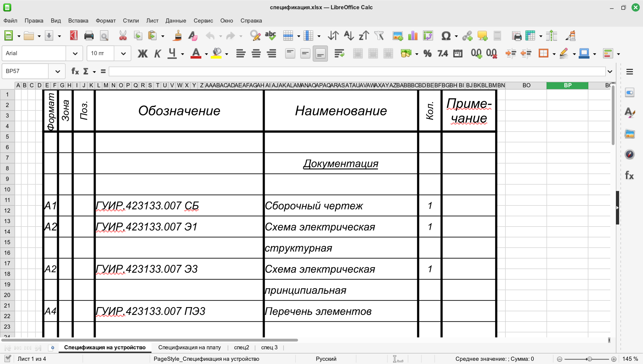This screenshot has height=364, width=643.
Task: Toggle underline formatting
Action: click(172, 53)
